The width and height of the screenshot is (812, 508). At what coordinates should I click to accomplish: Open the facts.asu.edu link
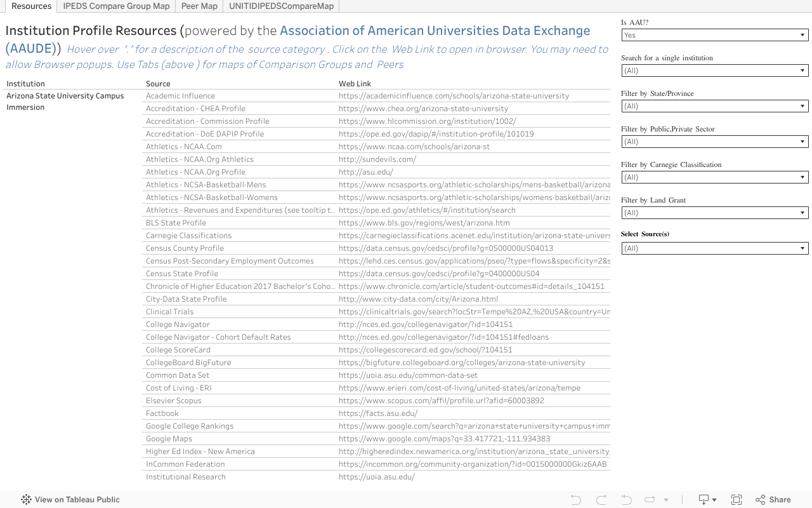click(x=378, y=413)
